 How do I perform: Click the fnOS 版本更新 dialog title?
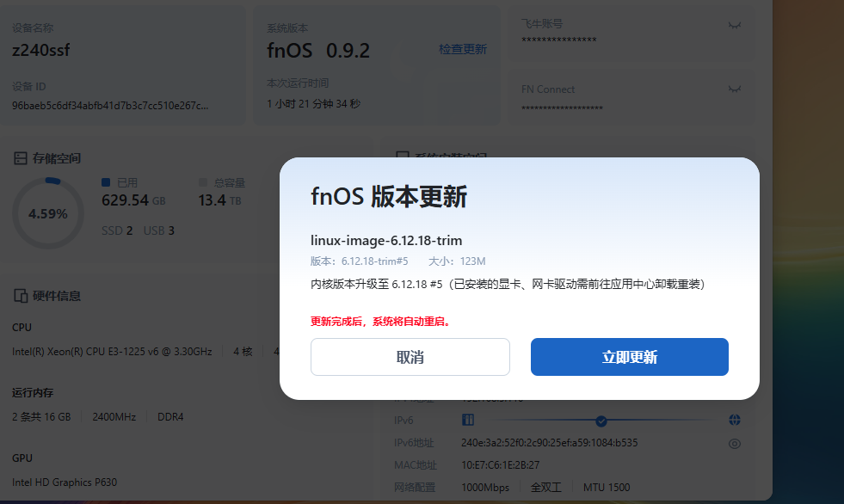(389, 196)
